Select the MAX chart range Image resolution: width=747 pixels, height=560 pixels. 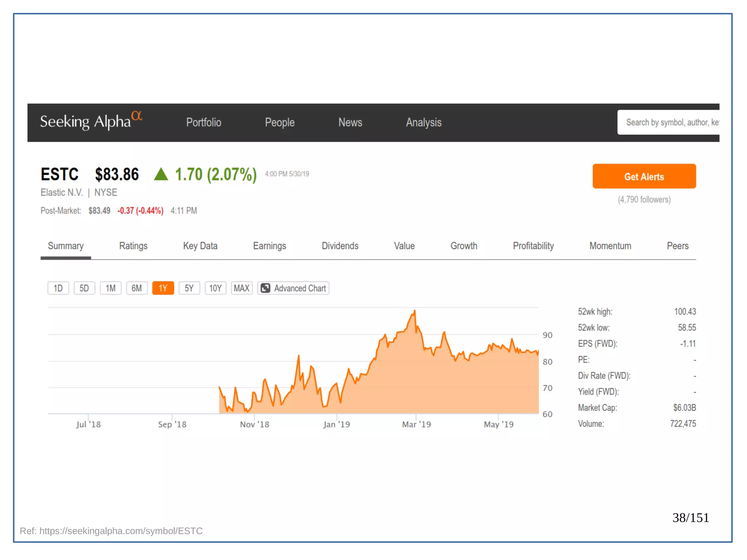(241, 288)
